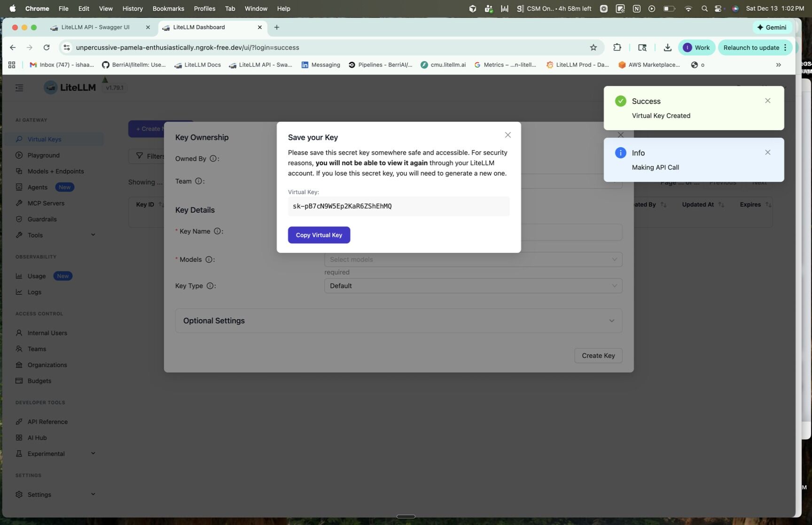Open a new browser tab
Screen dimensions: 812x525
click(x=276, y=27)
